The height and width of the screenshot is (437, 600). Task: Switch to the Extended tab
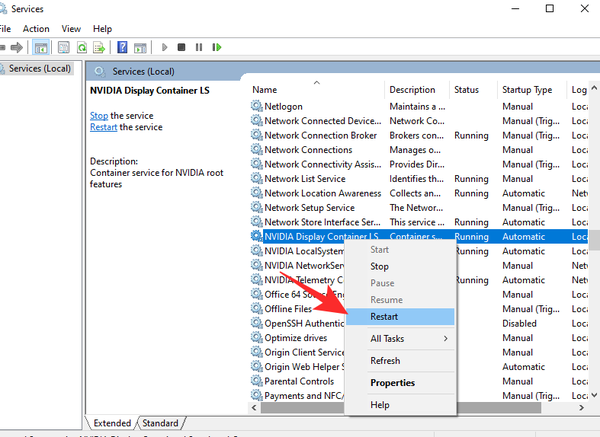pyautogui.click(x=112, y=423)
